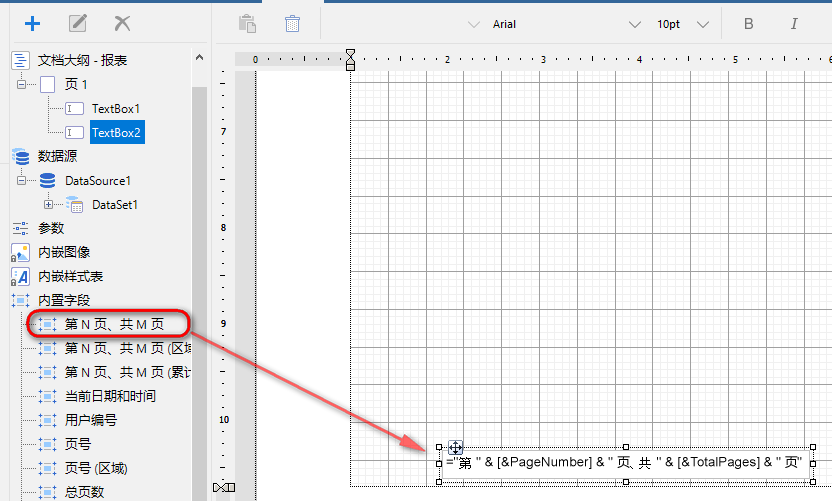Select the 当前日期和时间 field
Viewport: 832px width, 501px height.
110,396
